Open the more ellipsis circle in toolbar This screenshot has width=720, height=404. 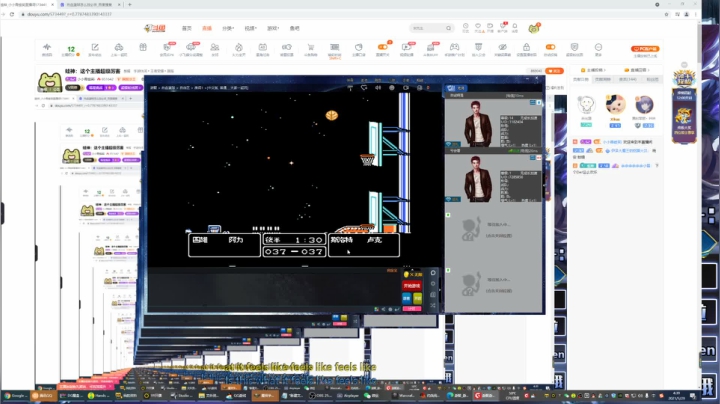(x=598, y=47)
